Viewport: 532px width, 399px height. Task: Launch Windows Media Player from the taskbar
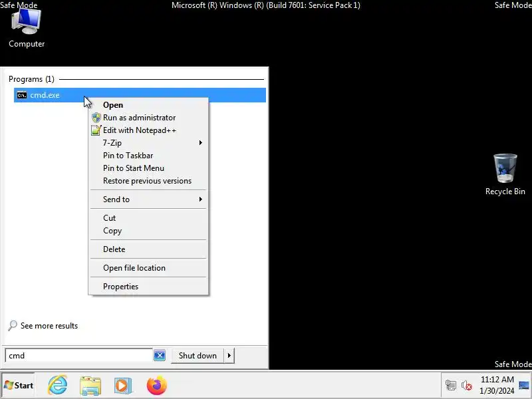123,386
